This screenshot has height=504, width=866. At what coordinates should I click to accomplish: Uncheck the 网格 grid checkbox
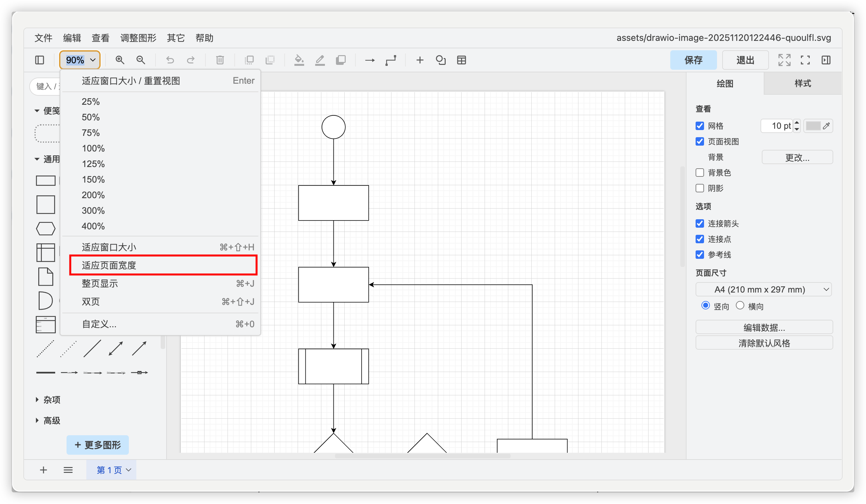coord(700,126)
